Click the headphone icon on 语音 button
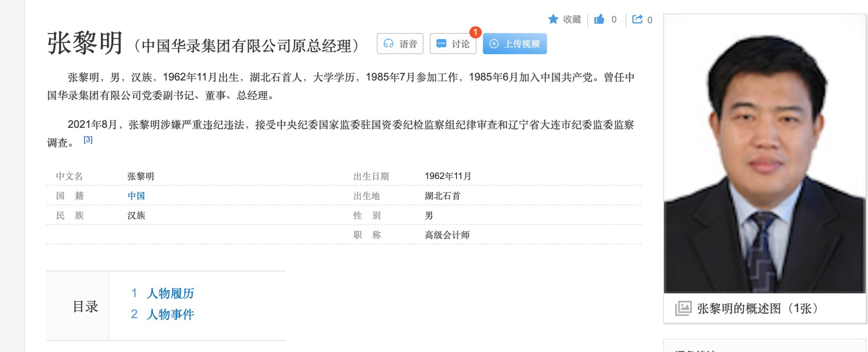Viewport: 868px width, 352px height. pos(388,44)
